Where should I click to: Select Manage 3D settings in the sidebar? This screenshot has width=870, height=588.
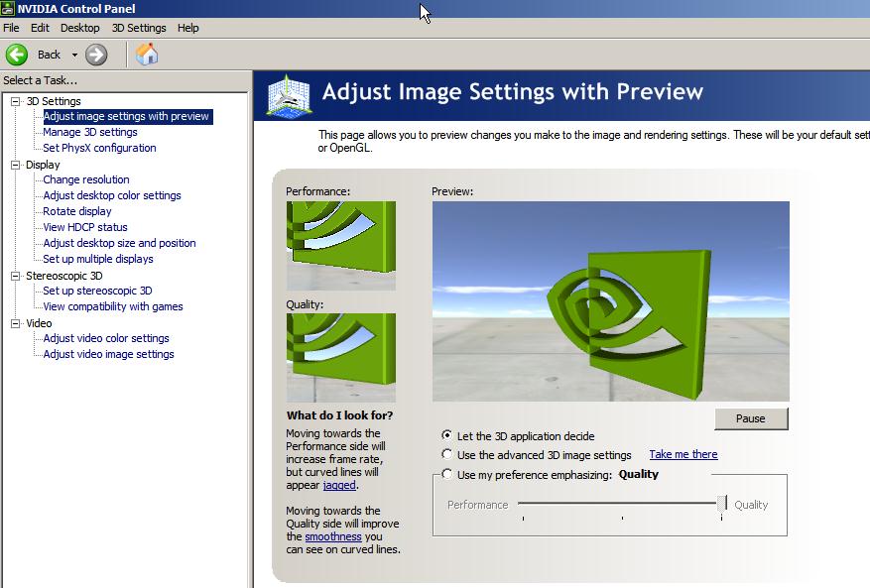(91, 132)
